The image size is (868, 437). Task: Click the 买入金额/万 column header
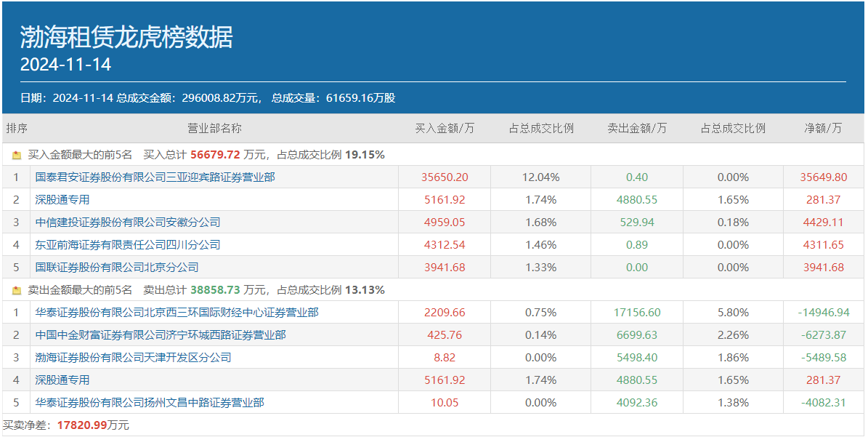point(445,129)
